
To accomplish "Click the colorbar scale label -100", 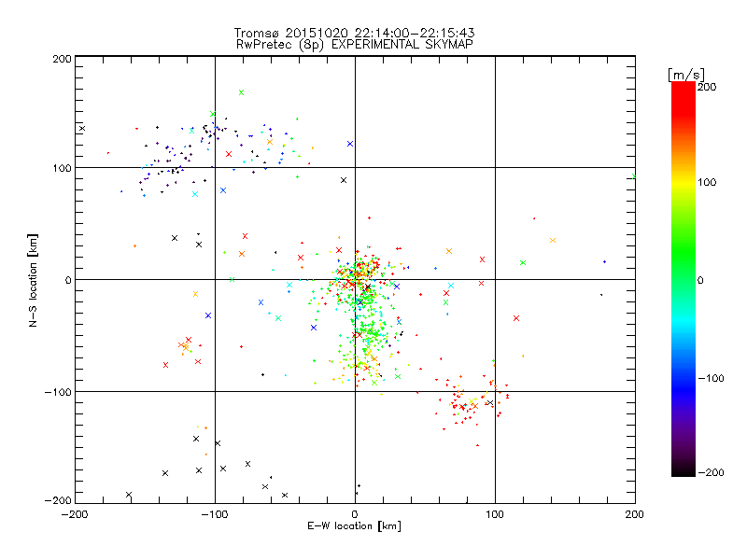I will [711, 378].
